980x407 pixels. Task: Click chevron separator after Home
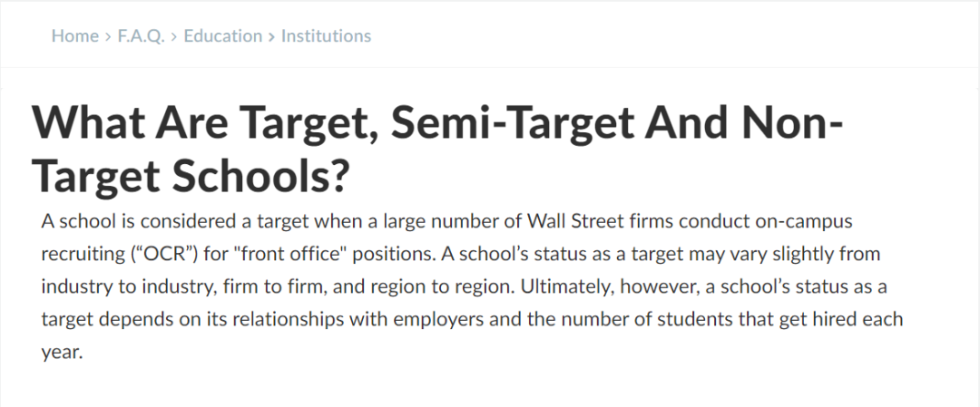(x=108, y=36)
